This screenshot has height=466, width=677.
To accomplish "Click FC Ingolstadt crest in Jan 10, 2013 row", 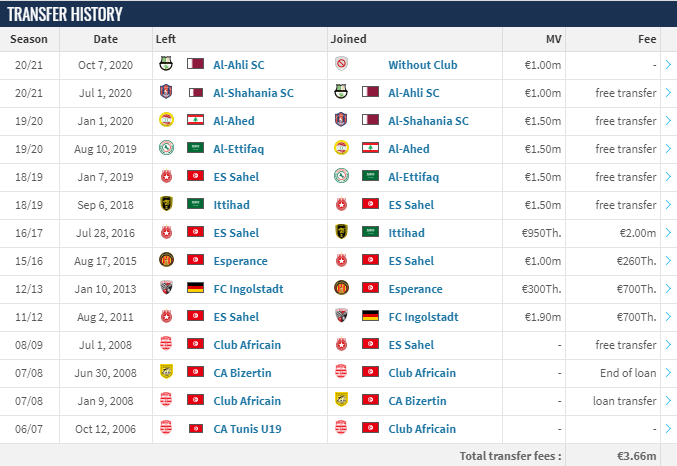I will pyautogui.click(x=166, y=288).
